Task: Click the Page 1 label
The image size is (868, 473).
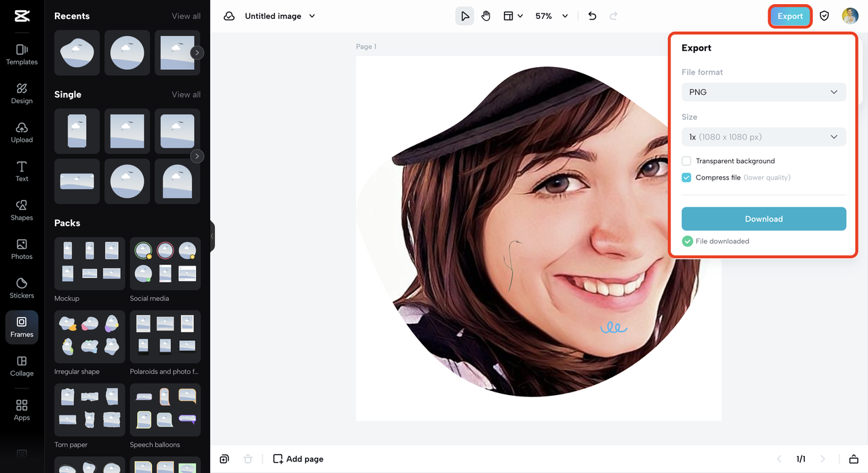Action: click(366, 47)
